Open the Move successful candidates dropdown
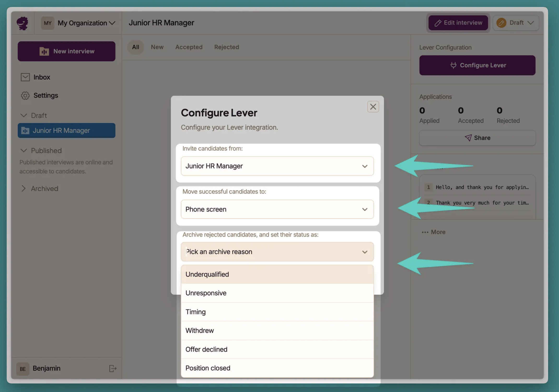Screen dimensions: 559x392 coord(277,209)
